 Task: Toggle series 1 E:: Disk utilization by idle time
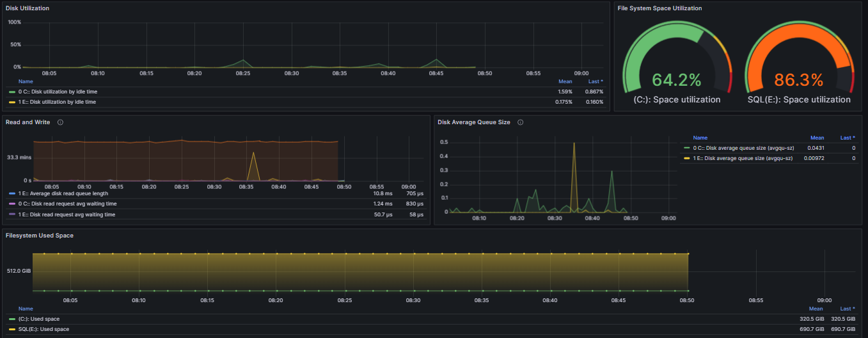pos(58,102)
